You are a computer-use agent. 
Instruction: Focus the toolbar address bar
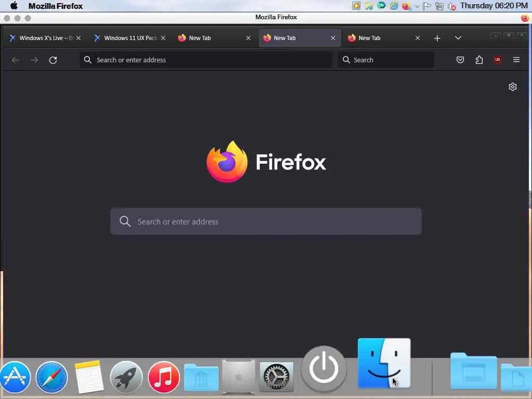[x=206, y=60]
